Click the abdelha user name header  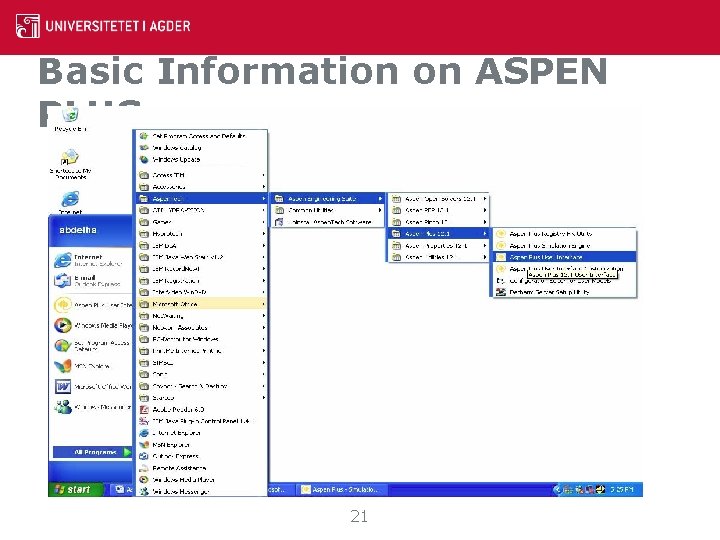pyautogui.click(x=78, y=230)
